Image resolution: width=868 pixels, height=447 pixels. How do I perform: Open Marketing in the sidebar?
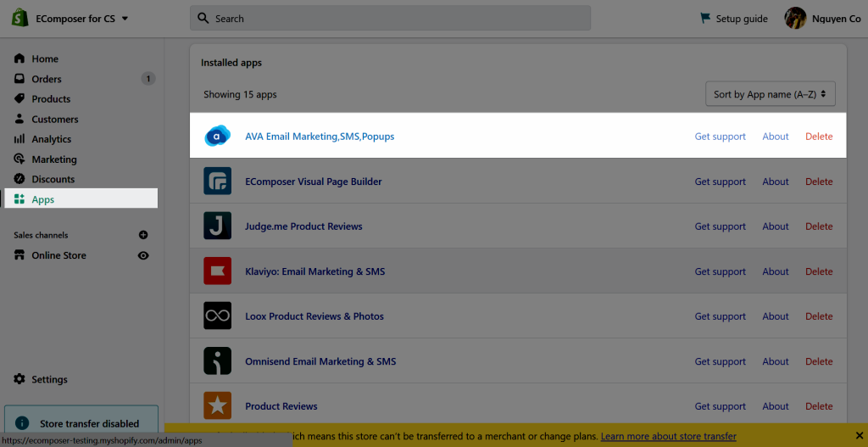point(54,159)
